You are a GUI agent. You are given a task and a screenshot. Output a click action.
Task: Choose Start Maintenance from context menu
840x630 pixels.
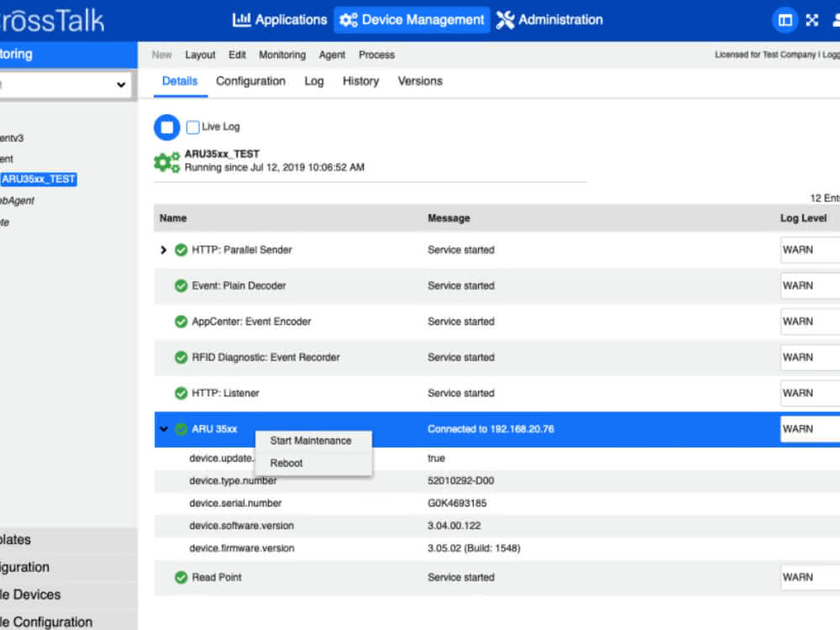pos(312,441)
